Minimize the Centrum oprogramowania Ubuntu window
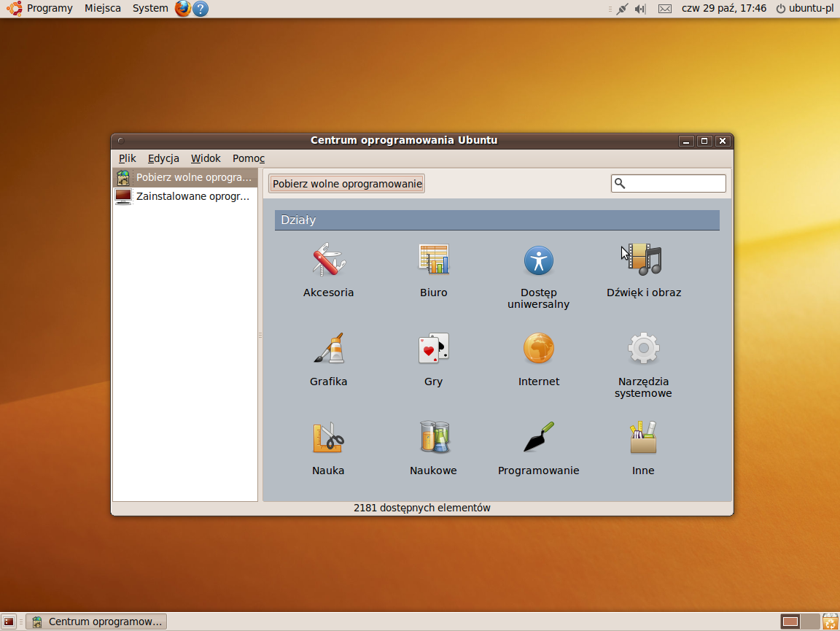 click(x=686, y=141)
